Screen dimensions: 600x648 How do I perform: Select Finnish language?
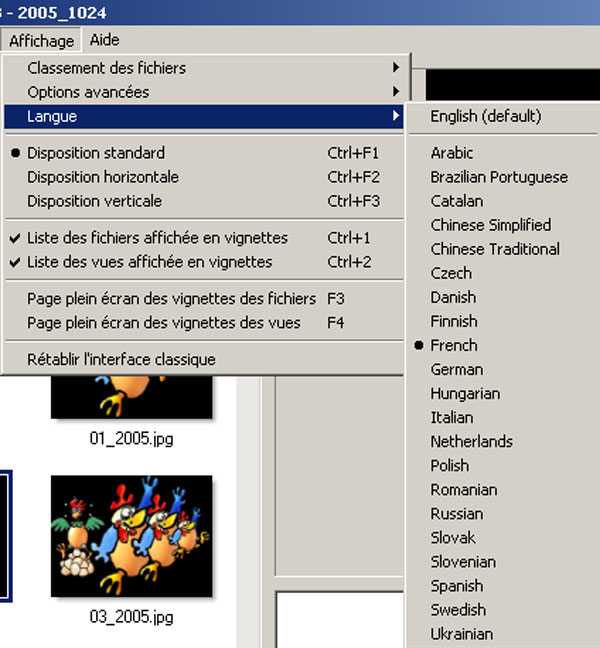click(x=504, y=321)
